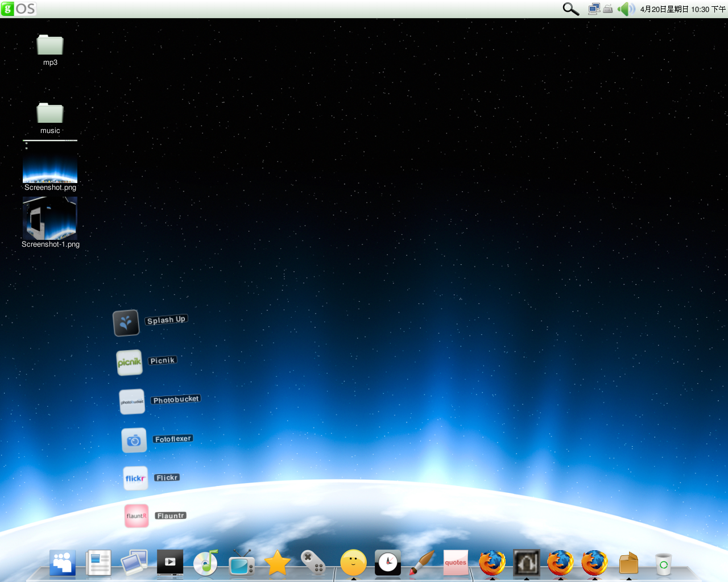The image size is (728, 582).
Task: Click the Firefox icon beside the quotes note
Action: click(492, 563)
